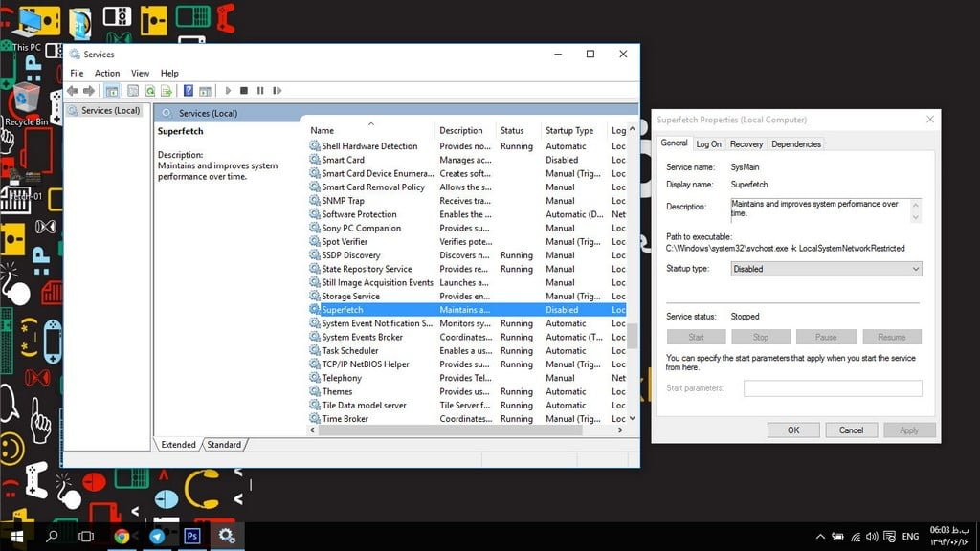The image size is (980, 551).
Task: Click the Cancel button
Action: (851, 430)
